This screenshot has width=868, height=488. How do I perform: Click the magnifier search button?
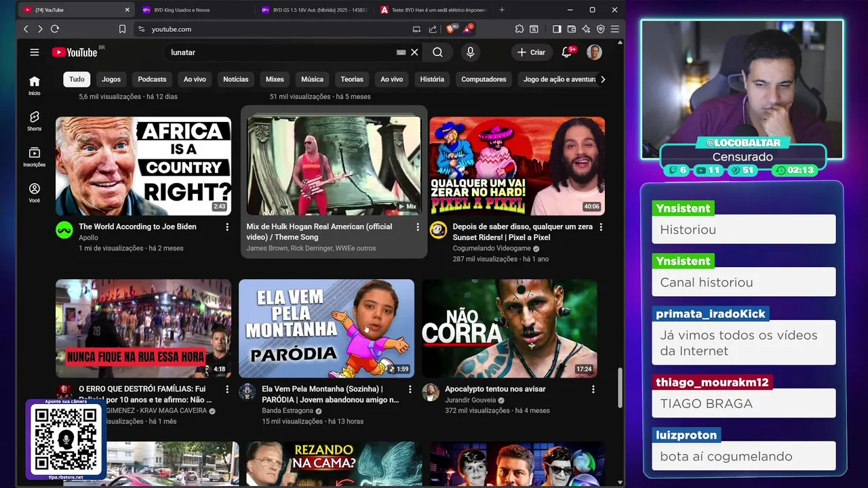click(x=437, y=52)
